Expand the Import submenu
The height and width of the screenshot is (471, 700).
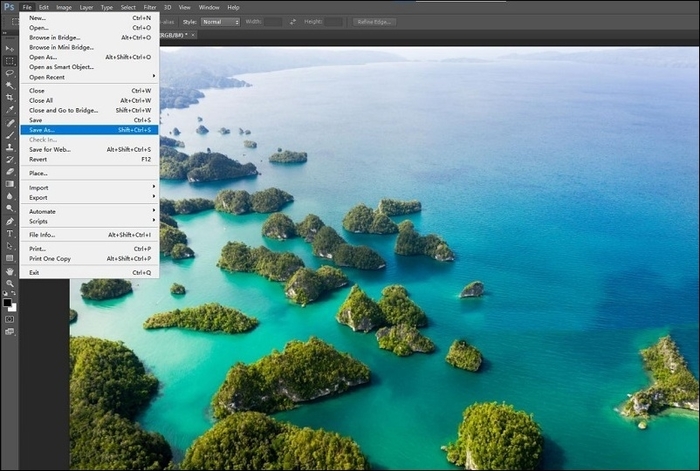(x=89, y=188)
